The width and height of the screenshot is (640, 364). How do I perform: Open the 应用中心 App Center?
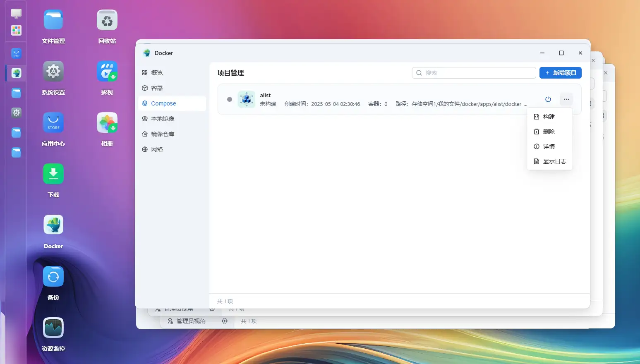[x=53, y=122]
